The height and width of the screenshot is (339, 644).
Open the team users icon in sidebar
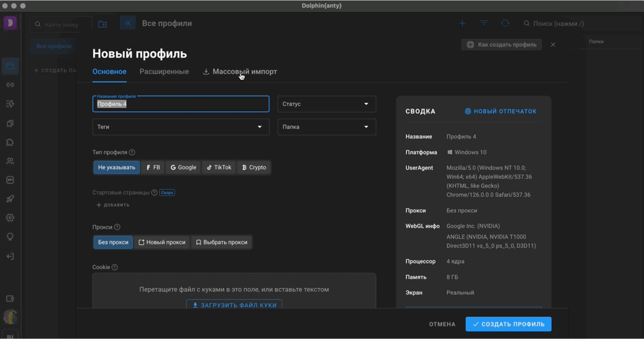pos(10,161)
